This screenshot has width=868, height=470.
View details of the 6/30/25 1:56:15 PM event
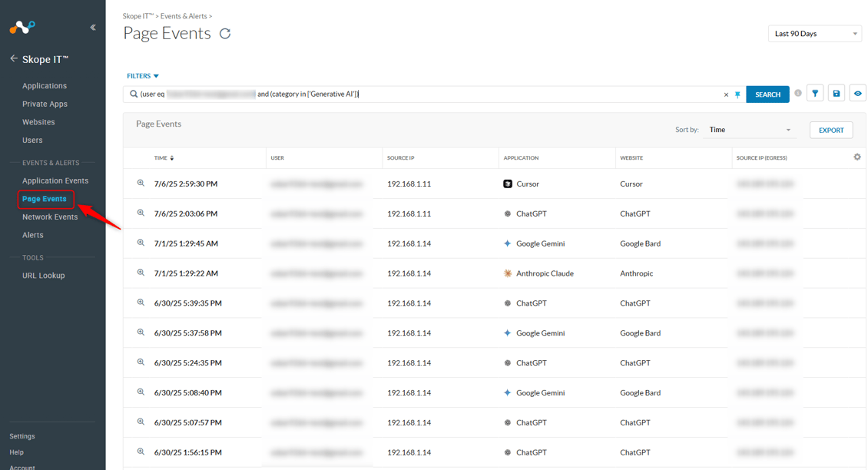coord(141,452)
